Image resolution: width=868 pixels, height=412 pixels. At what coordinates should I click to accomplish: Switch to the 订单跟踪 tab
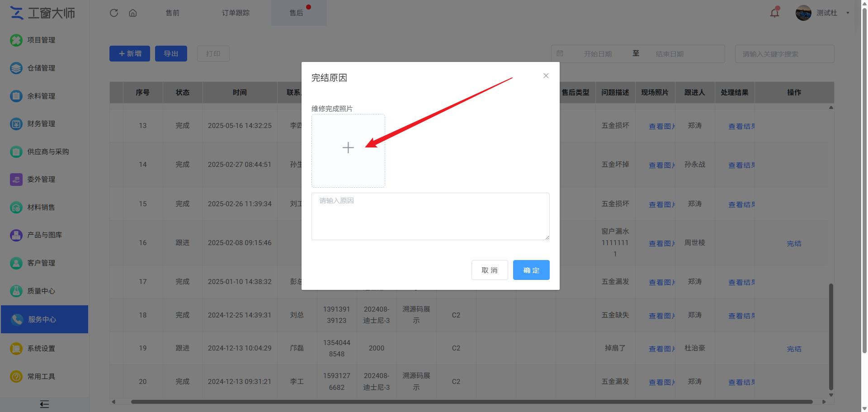point(236,13)
